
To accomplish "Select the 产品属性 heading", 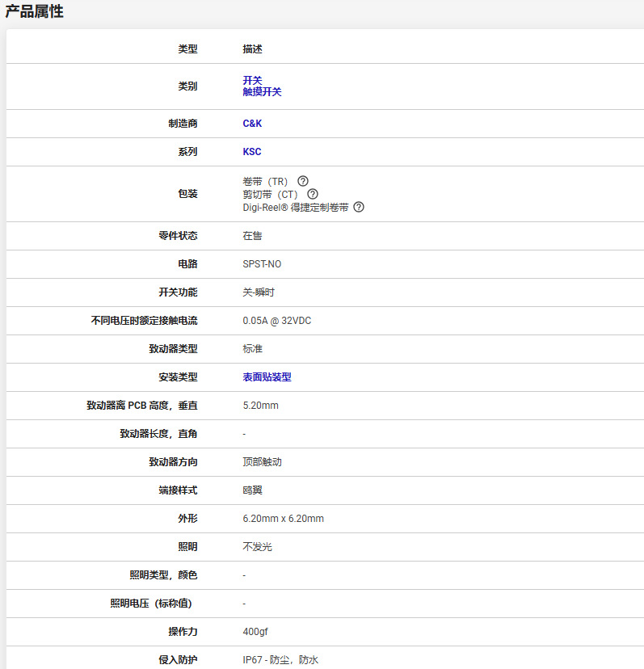I will click(34, 11).
